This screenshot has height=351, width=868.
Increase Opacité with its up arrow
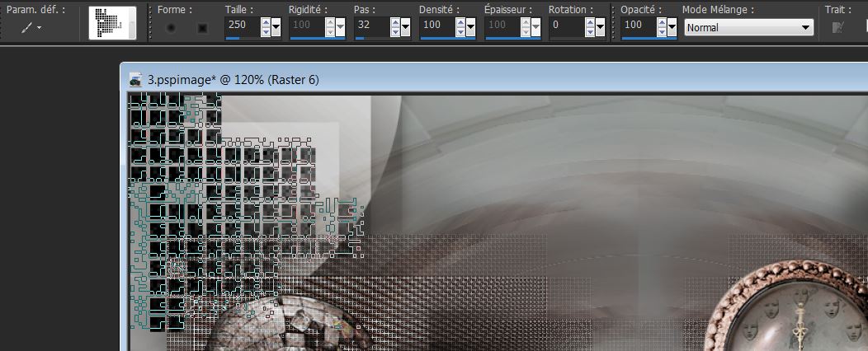coord(662,22)
